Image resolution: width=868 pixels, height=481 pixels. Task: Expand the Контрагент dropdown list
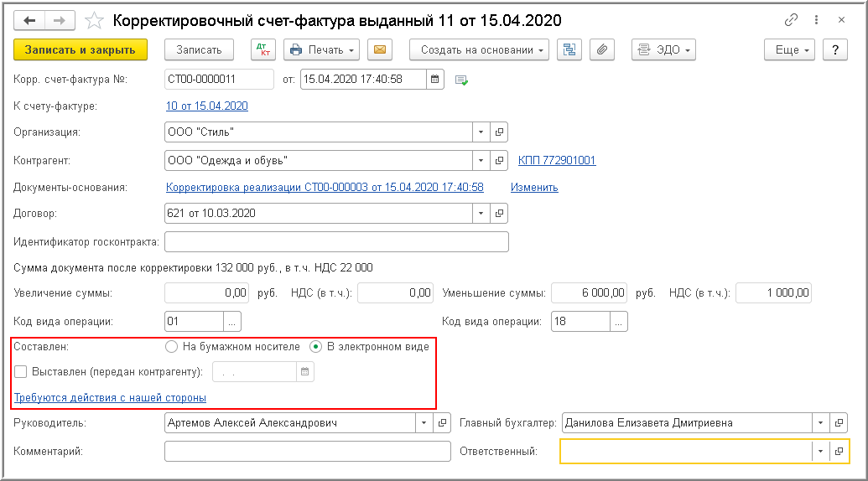[481, 161]
